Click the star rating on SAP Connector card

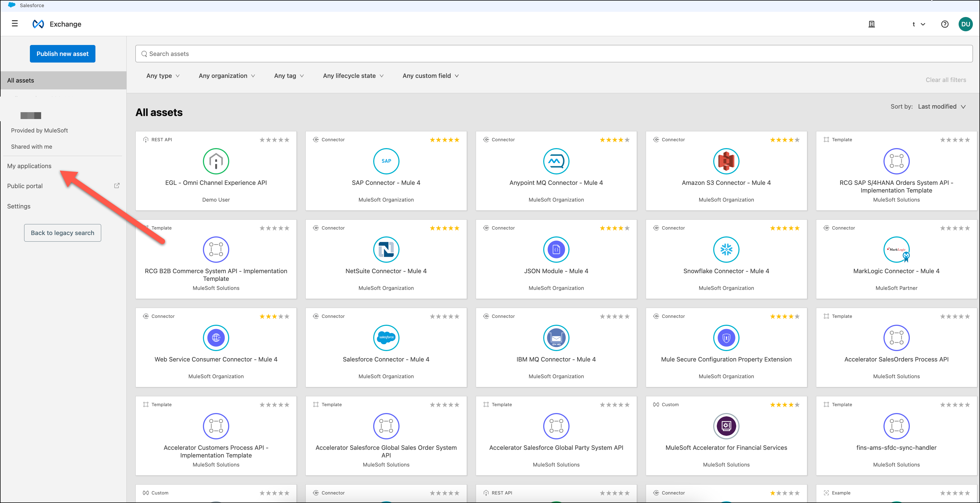pos(444,140)
